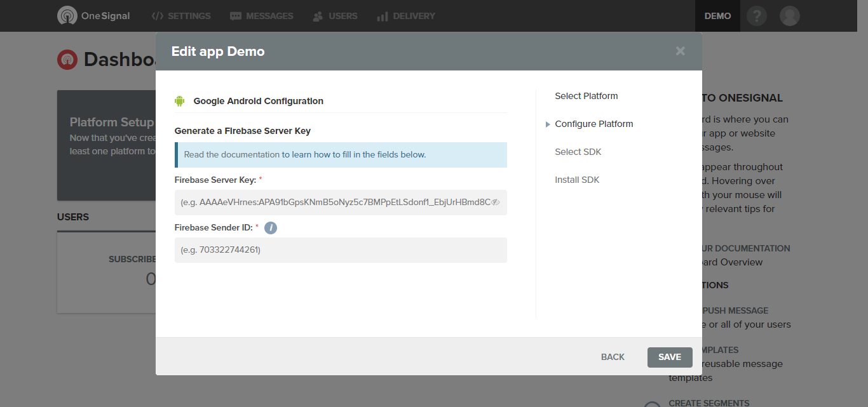
Task: Open the "learn how" documentation link
Action: (311, 154)
